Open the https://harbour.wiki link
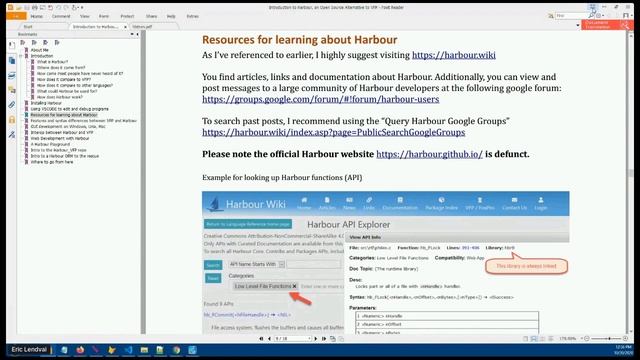The height and width of the screenshot is (360, 640). coord(453,55)
